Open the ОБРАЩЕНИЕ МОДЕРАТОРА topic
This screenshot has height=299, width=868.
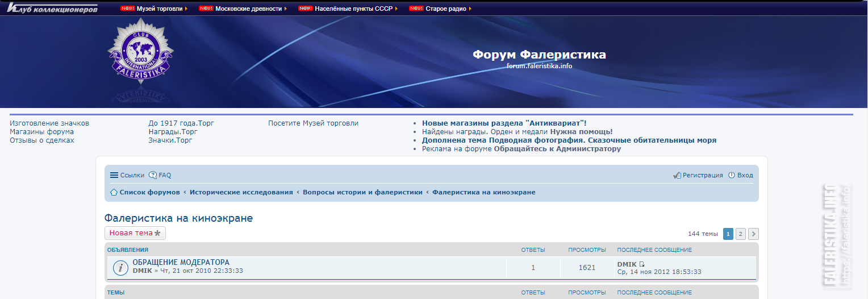181,262
